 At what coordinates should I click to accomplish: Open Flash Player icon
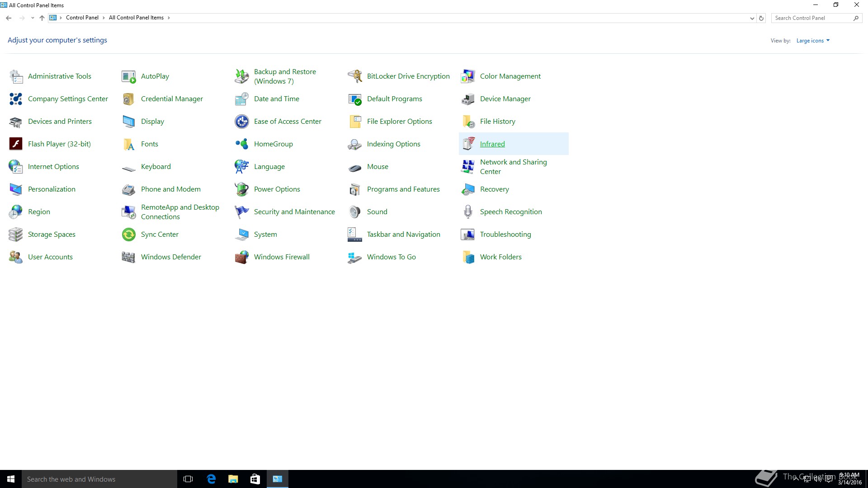tap(16, 144)
